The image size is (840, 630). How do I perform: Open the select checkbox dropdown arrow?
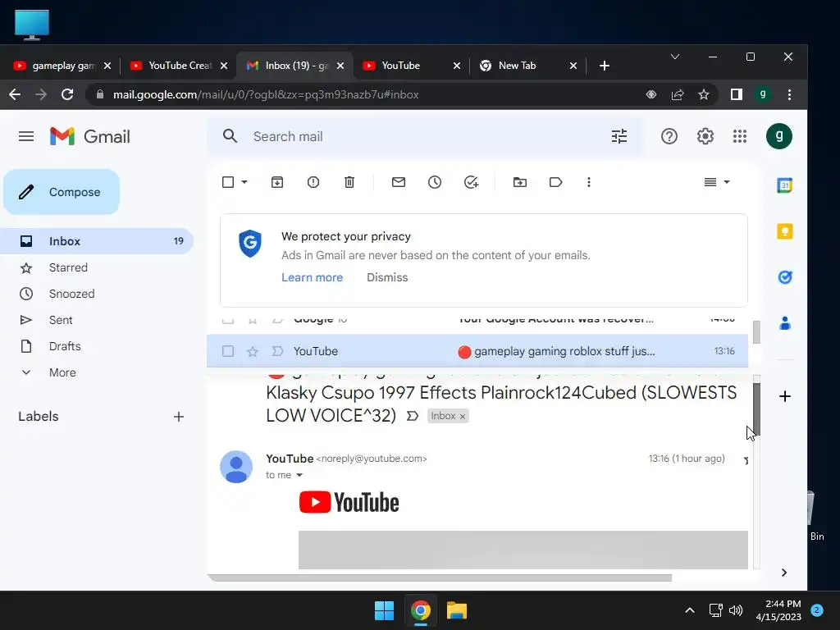(x=244, y=182)
